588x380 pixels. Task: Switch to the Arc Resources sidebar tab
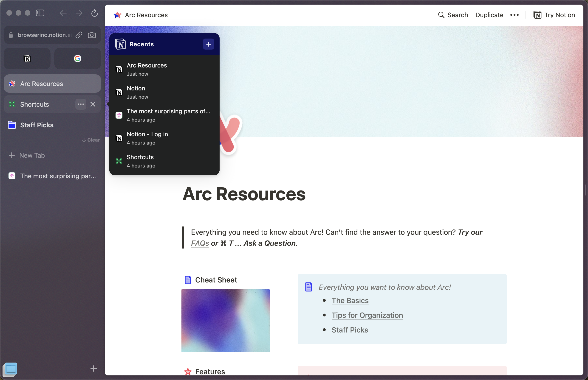click(52, 84)
